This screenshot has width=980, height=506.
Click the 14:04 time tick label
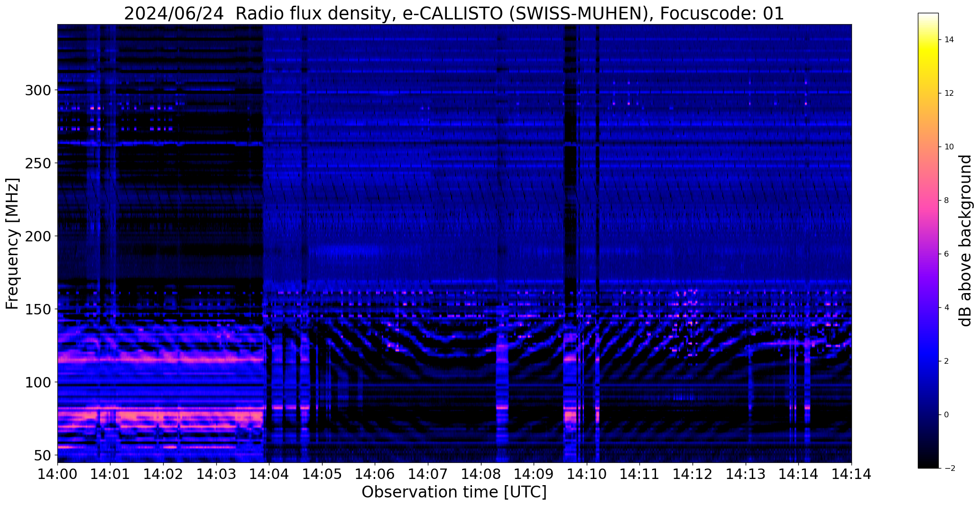tap(269, 474)
